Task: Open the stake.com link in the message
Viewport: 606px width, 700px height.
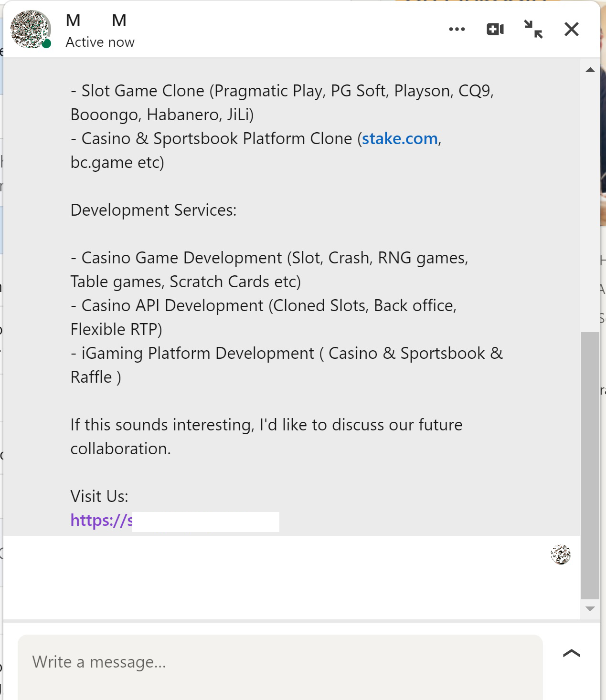Action: tap(400, 138)
